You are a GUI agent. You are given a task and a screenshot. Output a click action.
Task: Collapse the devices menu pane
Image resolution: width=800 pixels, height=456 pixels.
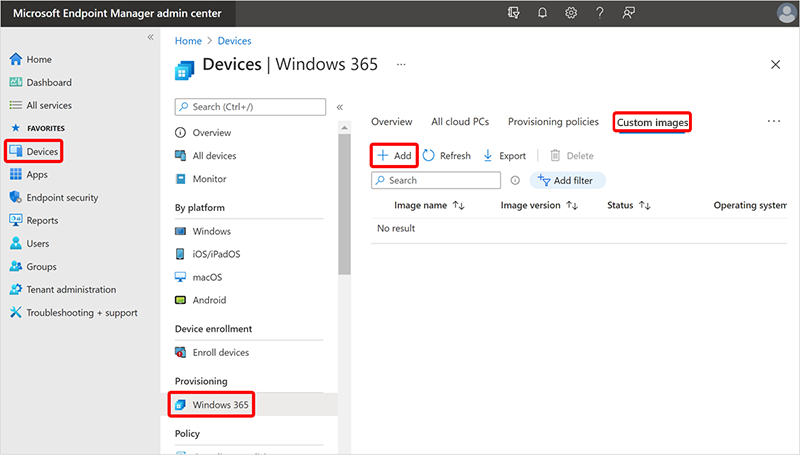click(x=340, y=107)
